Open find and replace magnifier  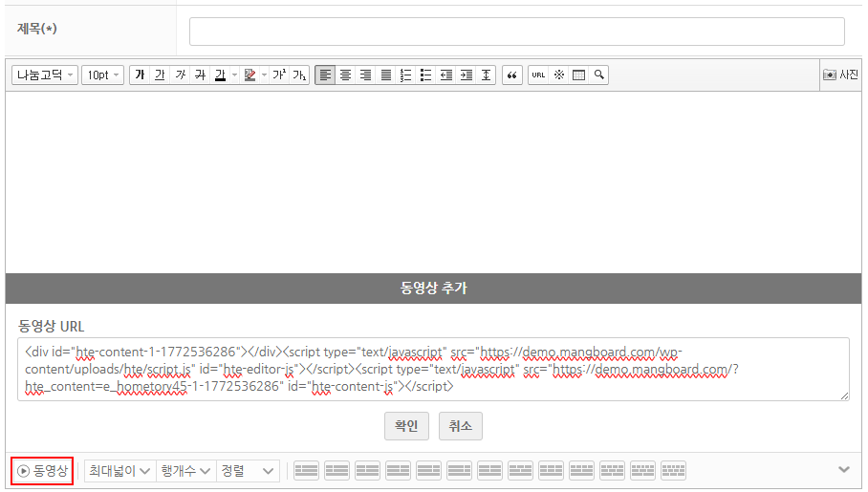pyautogui.click(x=599, y=75)
